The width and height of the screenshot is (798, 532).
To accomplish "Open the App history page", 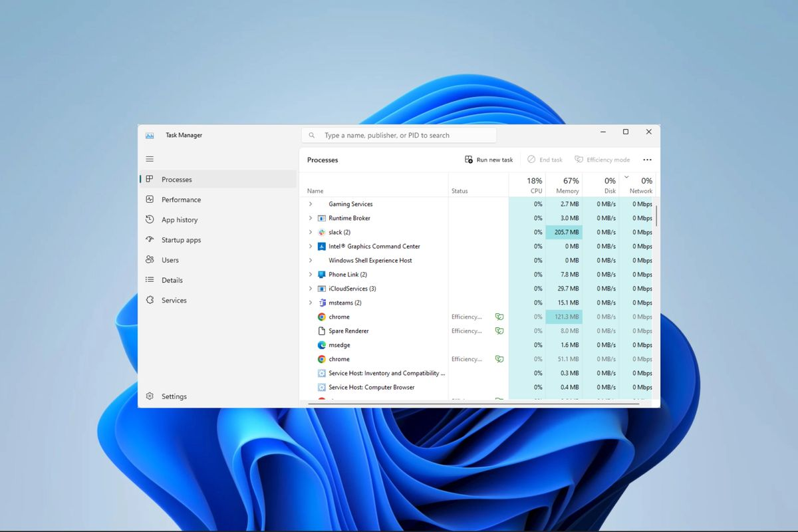I will (x=218, y=219).
